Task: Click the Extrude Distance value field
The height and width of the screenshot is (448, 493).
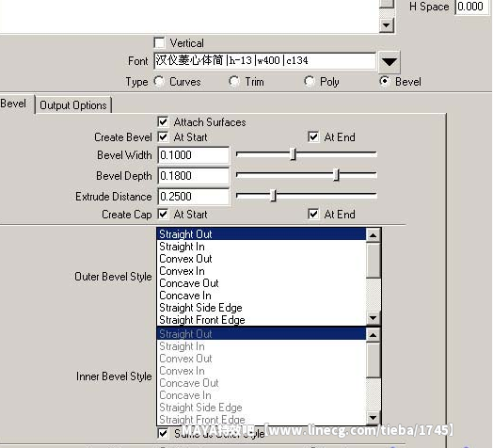Action: click(194, 197)
